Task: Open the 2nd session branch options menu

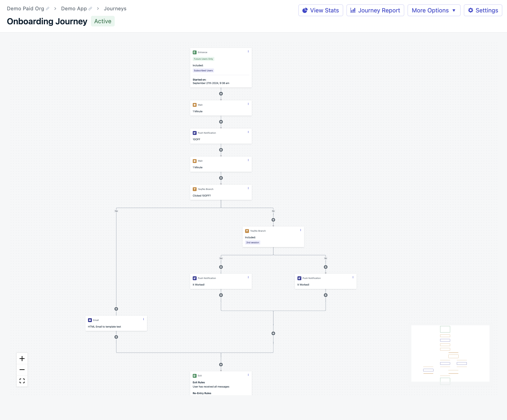Action: click(x=301, y=230)
